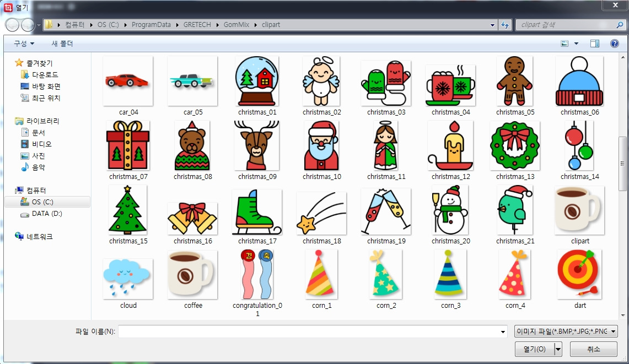Viewport: 629px width, 364px height.
Task: Select the corn_2 star party hat
Action: tap(385, 274)
